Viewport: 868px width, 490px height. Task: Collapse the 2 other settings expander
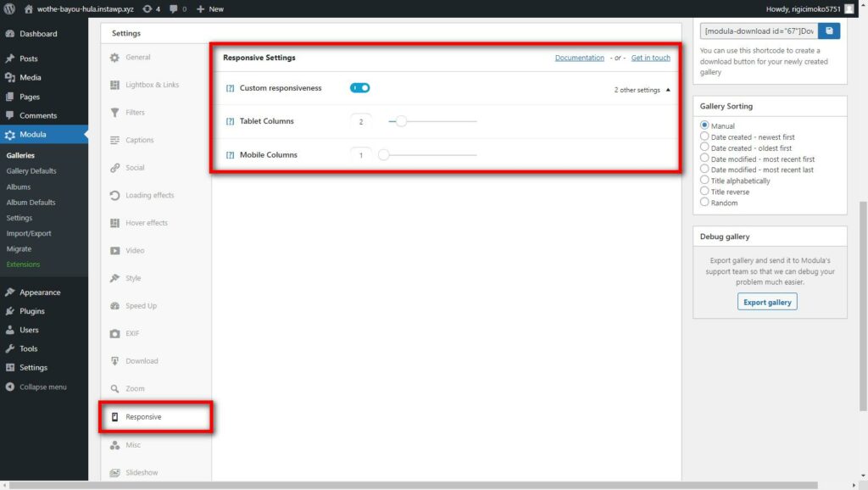coord(643,90)
